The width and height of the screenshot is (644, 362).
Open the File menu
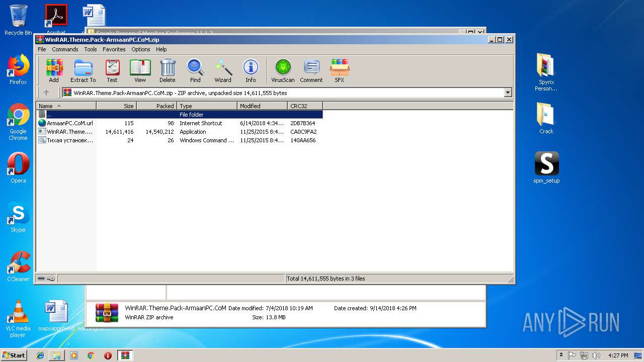42,49
